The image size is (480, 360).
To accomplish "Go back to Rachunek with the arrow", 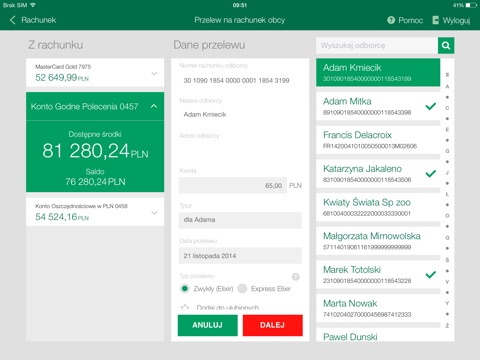I will (13, 20).
